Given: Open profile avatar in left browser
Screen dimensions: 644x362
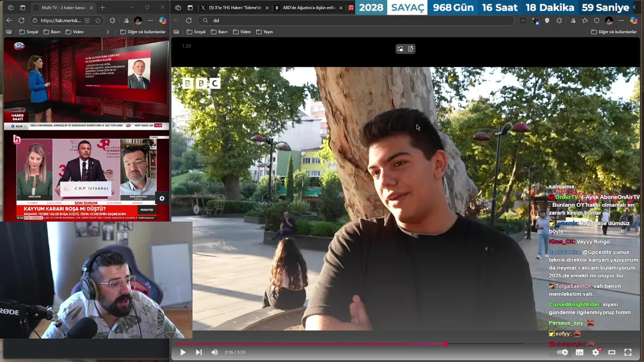Looking at the screenshot, I should [138, 21].
